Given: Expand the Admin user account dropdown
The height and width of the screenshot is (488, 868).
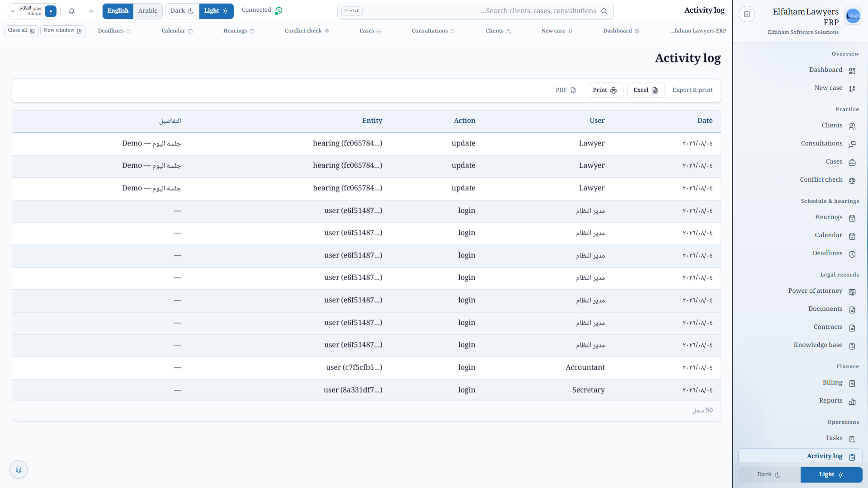Looking at the screenshot, I should pos(34,11).
